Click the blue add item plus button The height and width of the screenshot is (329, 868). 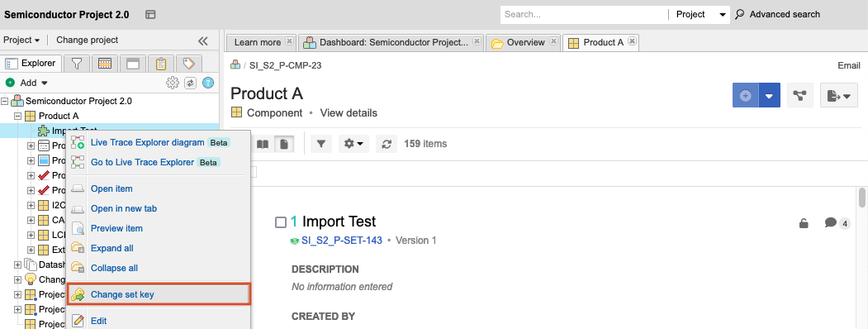coord(746,95)
